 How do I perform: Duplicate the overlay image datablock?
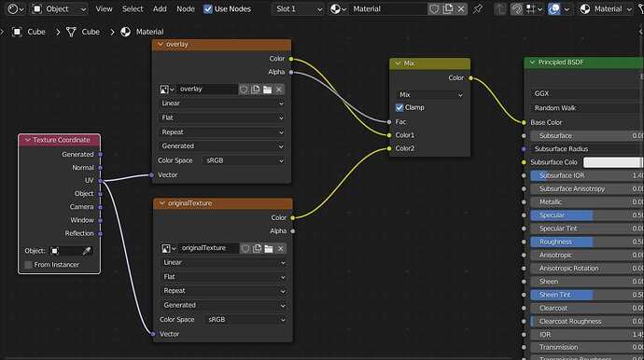tap(256, 90)
